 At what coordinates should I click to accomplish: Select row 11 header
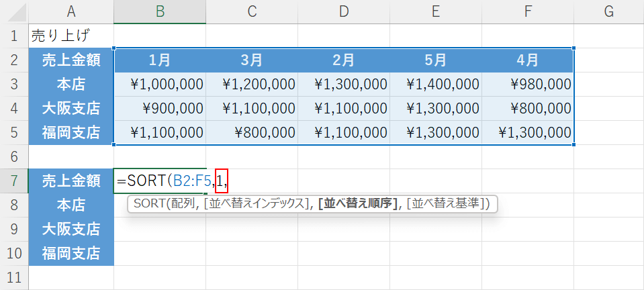pos(14,277)
